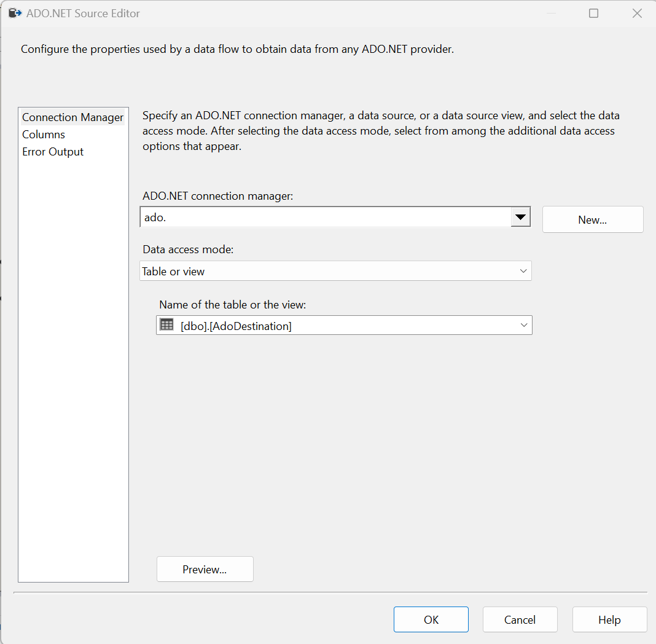Dismiss the dialog with Cancel
The height and width of the screenshot is (644, 656).
(520, 619)
